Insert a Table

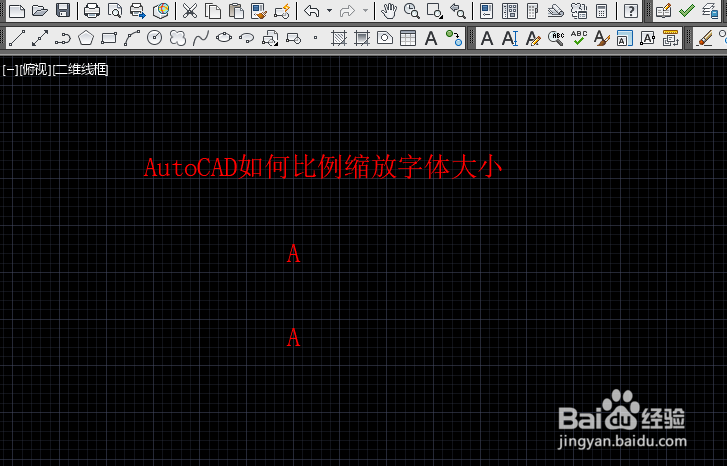coord(408,38)
